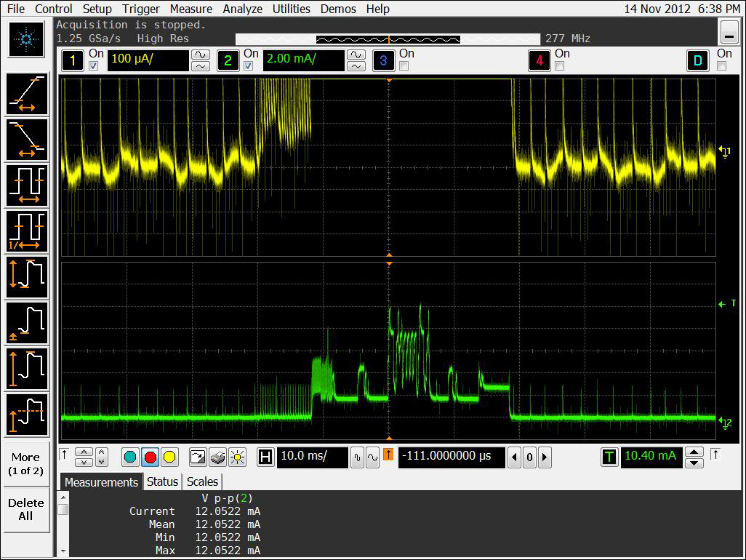Click the waveform intensity sun icon

[x=237, y=457]
